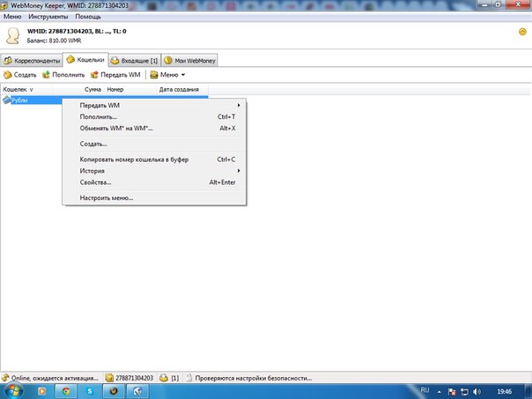Click the WMID 278871304203 status bar entry
Viewport: 532px width, 399px height.
[x=129, y=378]
